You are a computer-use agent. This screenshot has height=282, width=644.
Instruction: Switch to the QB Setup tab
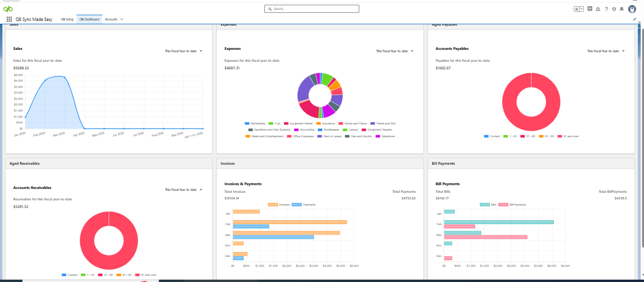tap(67, 19)
